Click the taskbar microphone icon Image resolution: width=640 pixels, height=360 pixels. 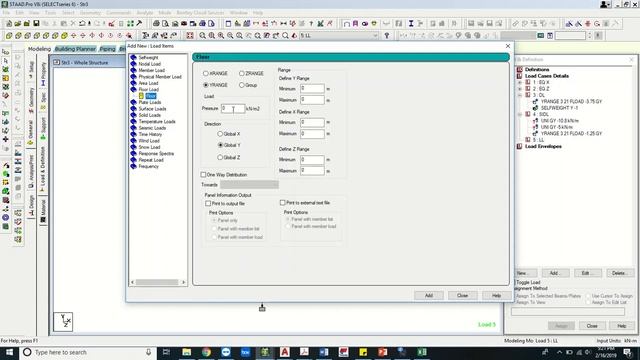point(149,352)
